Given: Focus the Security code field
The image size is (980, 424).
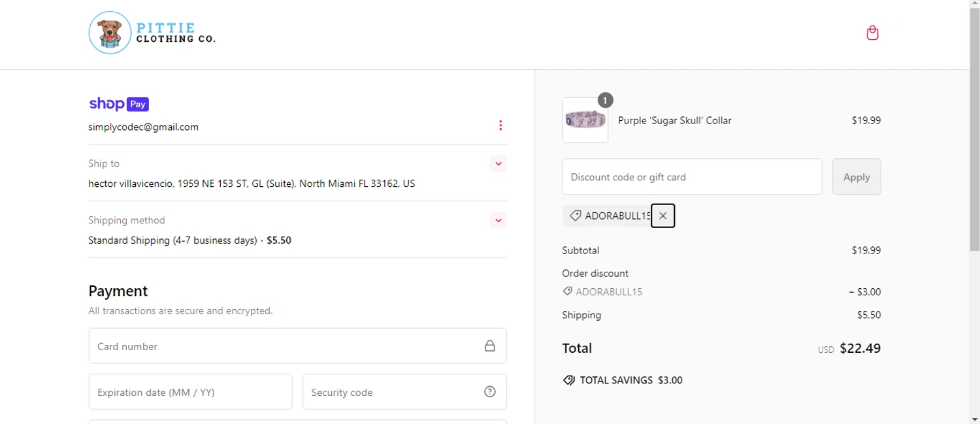Looking at the screenshot, I should coord(404,392).
